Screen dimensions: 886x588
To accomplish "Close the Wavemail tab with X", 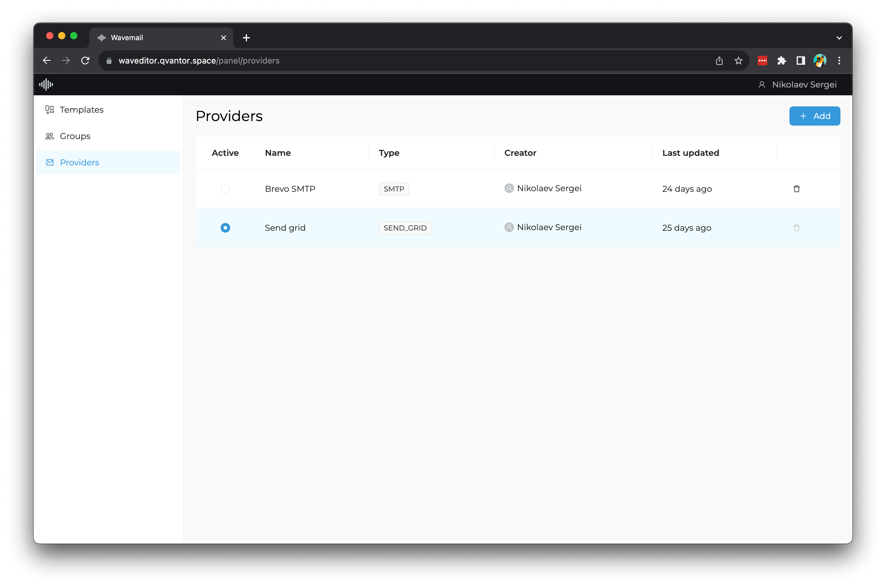I will coord(224,37).
